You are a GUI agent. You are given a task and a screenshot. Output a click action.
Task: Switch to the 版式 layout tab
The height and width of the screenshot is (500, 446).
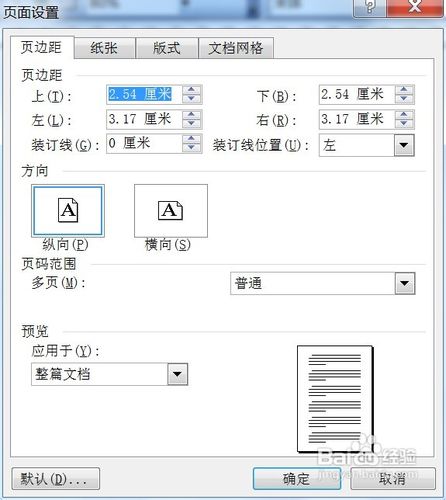point(167,48)
